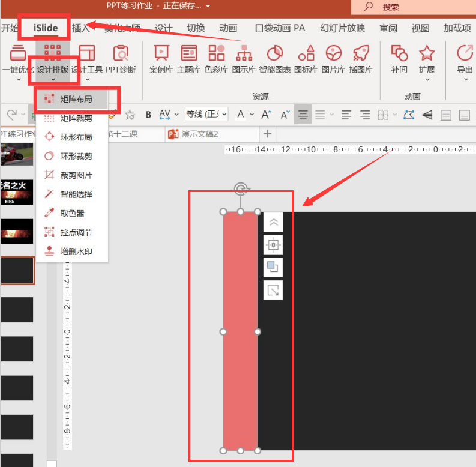
Task: Select the pink rectangle shape
Action: [x=241, y=331]
